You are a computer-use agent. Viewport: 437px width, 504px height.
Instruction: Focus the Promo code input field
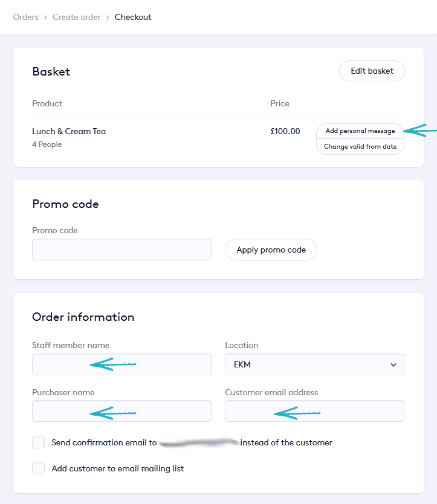[x=121, y=250]
